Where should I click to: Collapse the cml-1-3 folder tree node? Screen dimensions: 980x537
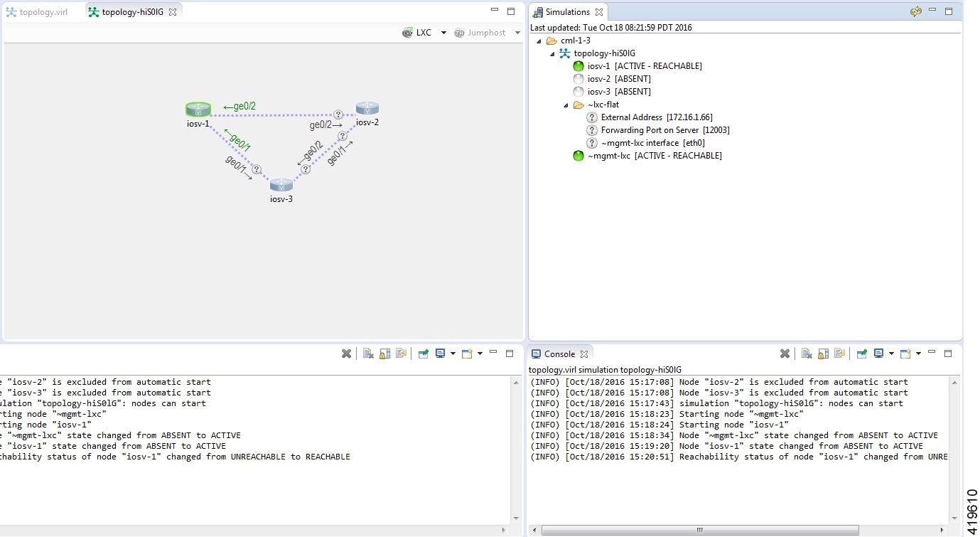[539, 41]
